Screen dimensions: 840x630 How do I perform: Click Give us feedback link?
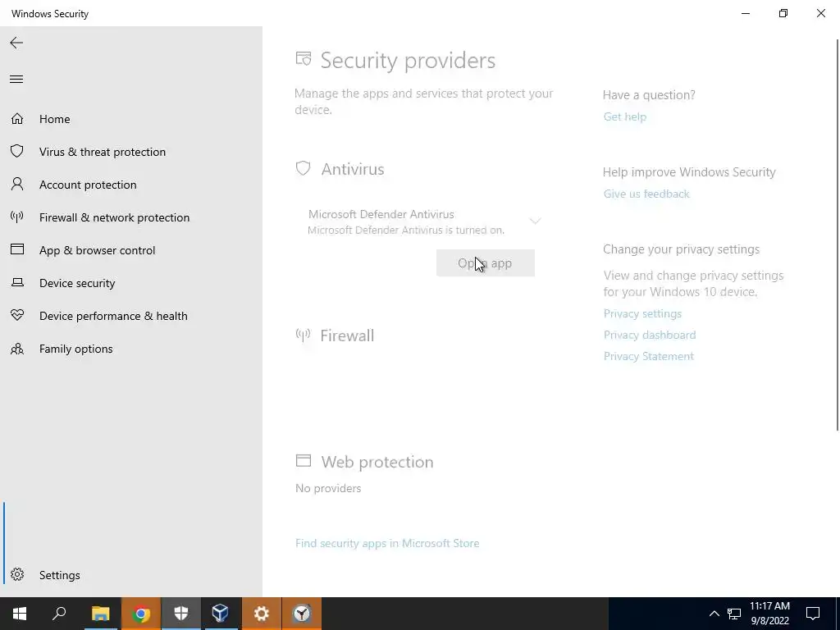tap(646, 194)
